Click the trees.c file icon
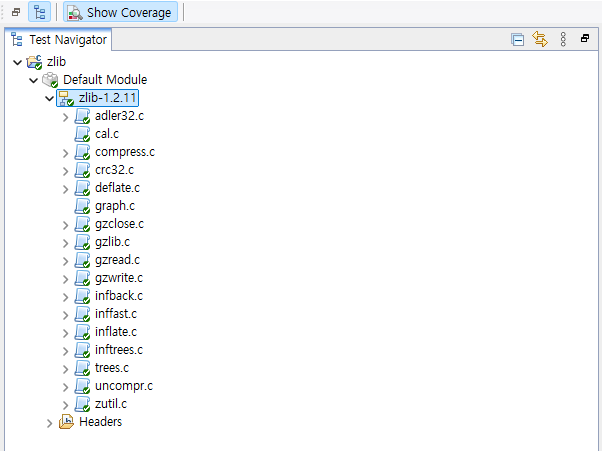This screenshot has height=451, width=602. 83,369
